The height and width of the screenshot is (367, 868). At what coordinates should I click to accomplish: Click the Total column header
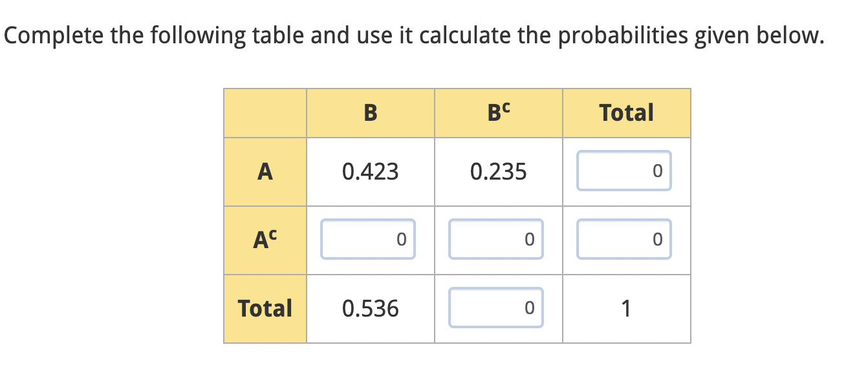click(x=626, y=113)
